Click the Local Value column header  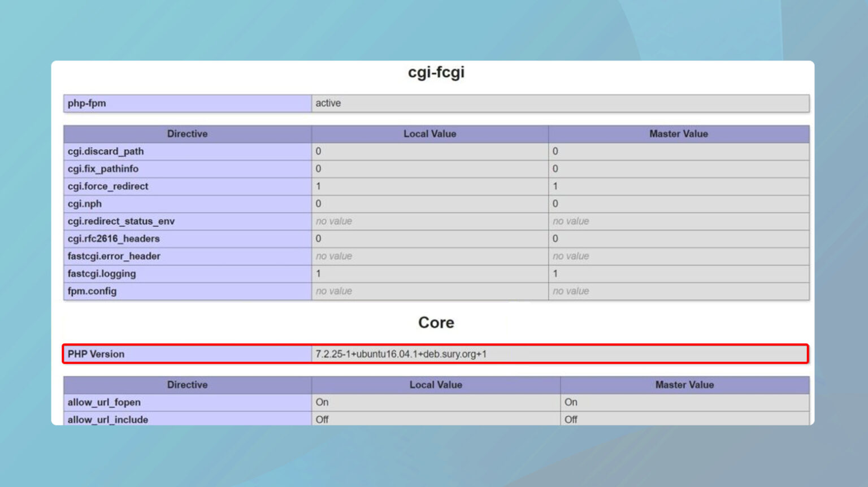coord(429,134)
